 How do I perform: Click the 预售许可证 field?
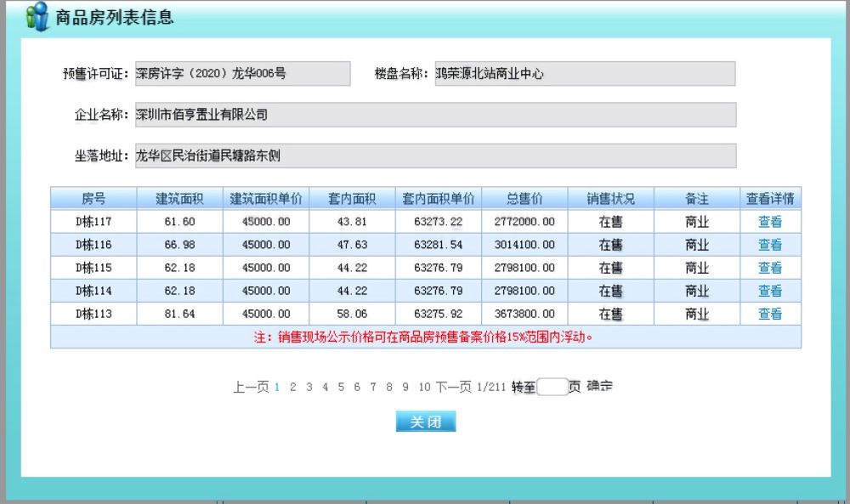pyautogui.click(x=243, y=74)
